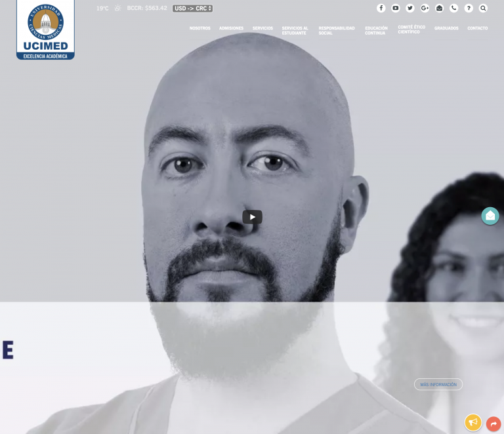Play the video in the center

coord(252,217)
